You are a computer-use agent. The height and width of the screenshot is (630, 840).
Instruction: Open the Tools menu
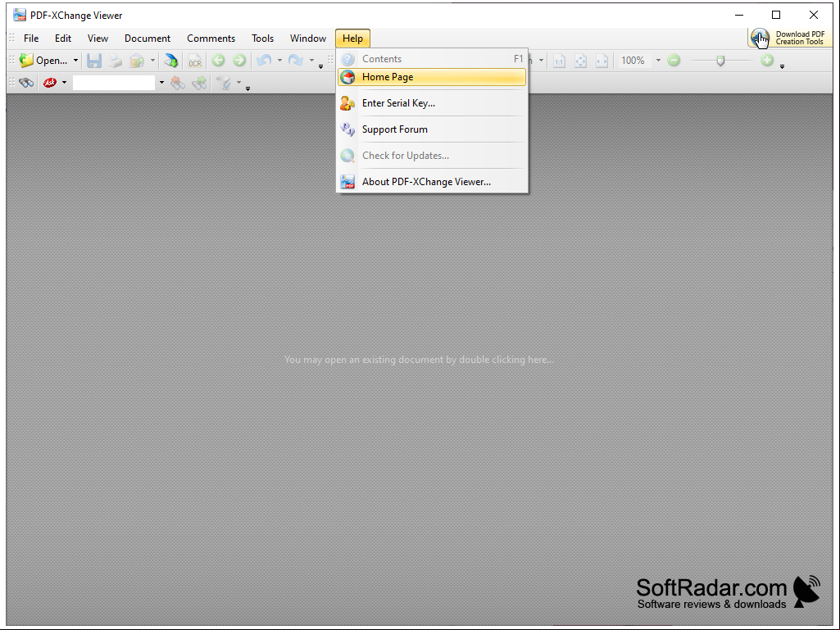pyautogui.click(x=262, y=39)
